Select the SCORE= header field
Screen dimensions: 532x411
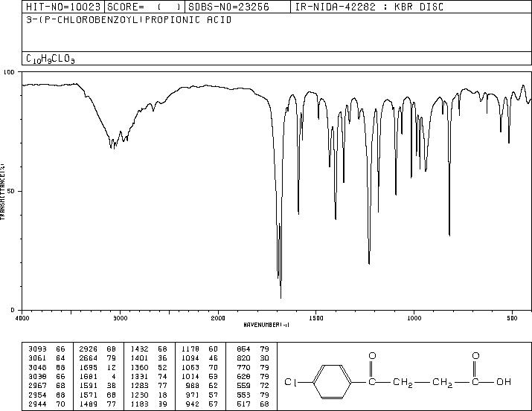(144, 7)
